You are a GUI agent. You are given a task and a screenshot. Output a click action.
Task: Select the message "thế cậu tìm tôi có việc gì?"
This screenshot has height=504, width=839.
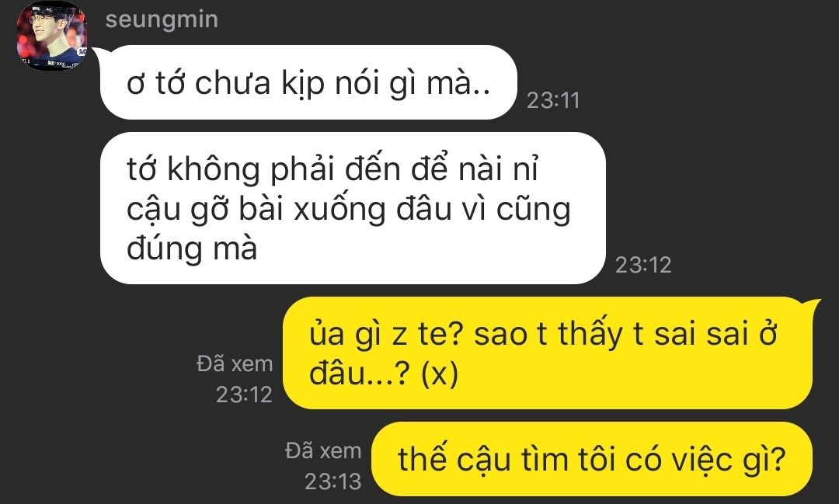click(x=592, y=459)
